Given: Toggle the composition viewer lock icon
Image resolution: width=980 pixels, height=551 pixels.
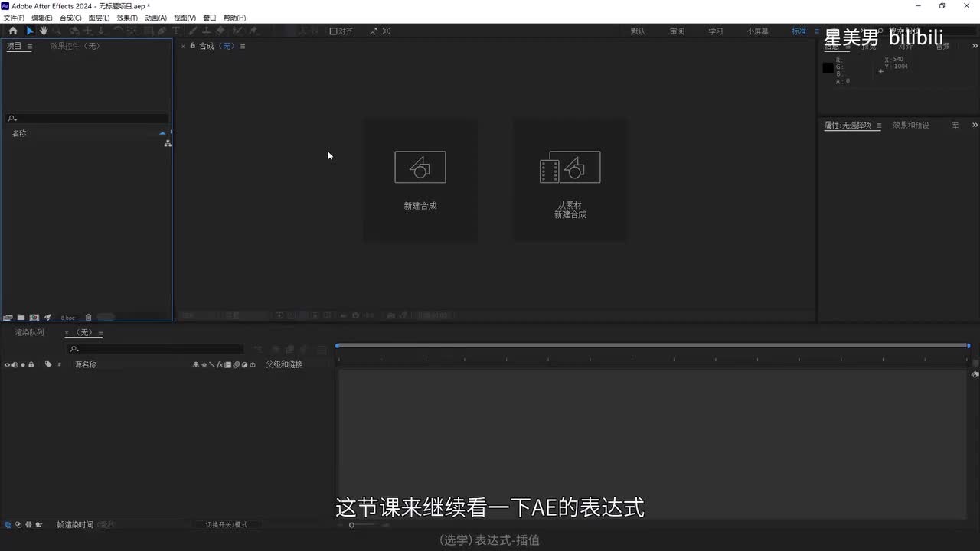Looking at the screenshot, I should [x=192, y=46].
